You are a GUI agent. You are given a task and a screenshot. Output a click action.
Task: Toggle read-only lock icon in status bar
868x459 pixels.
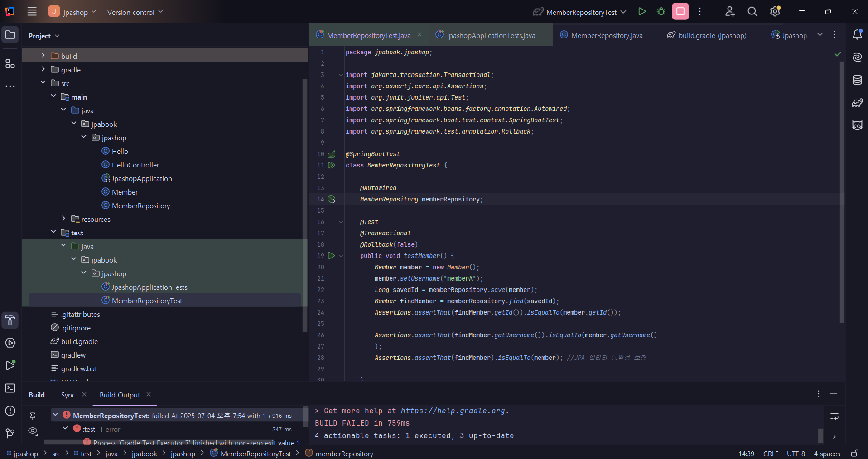(x=855, y=454)
